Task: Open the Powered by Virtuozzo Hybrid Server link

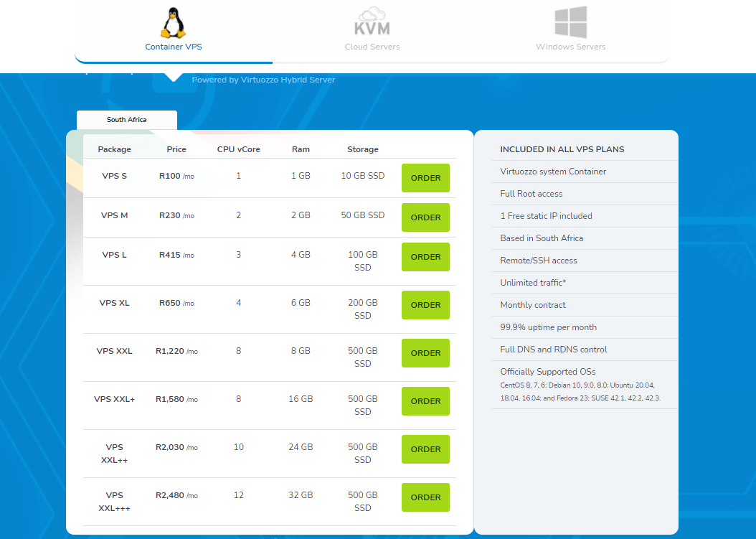Action: 263,80
